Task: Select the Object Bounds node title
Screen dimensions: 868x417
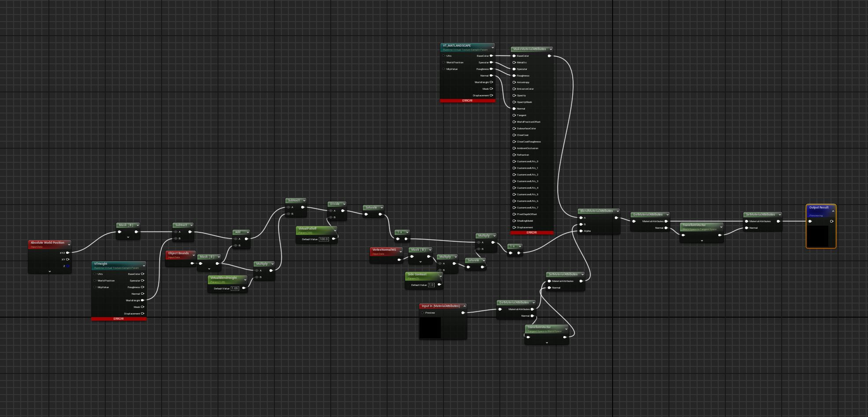Action: [178, 253]
